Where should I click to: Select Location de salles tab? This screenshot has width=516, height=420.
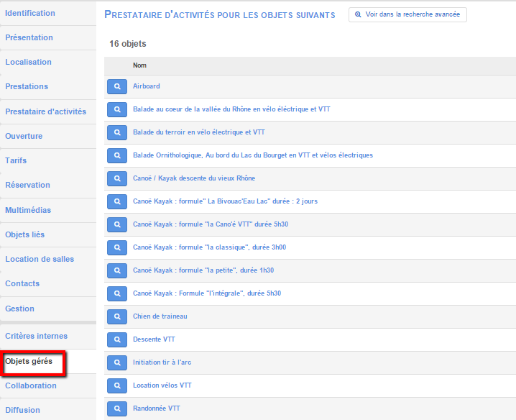48,259
